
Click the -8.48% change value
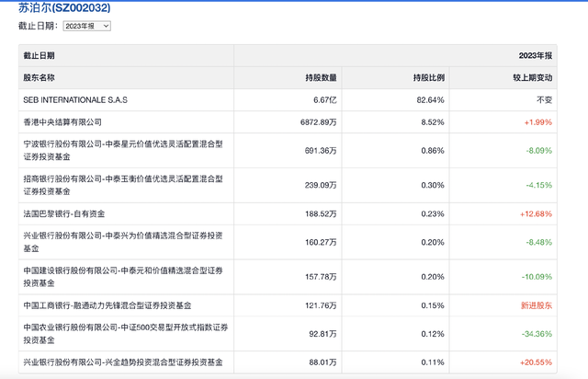[539, 242]
